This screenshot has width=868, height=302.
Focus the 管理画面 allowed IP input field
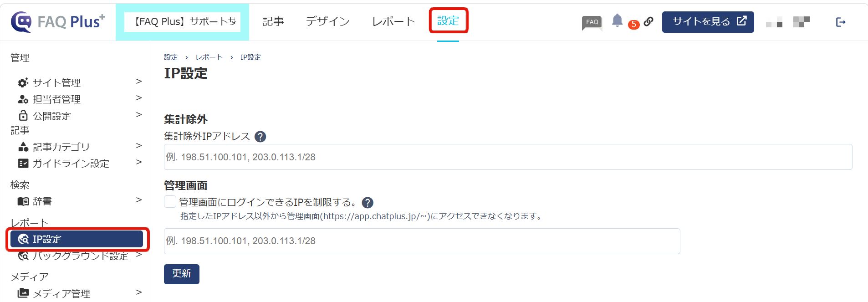[422, 241]
